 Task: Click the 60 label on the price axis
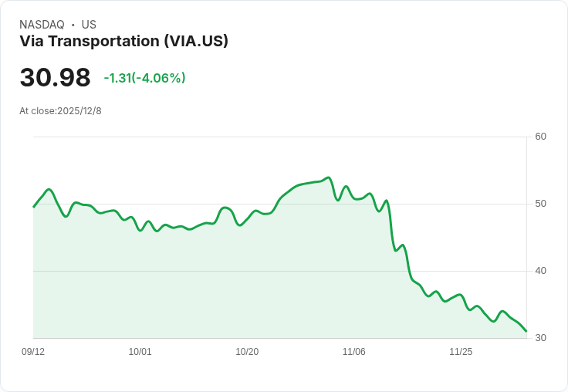[540, 137]
